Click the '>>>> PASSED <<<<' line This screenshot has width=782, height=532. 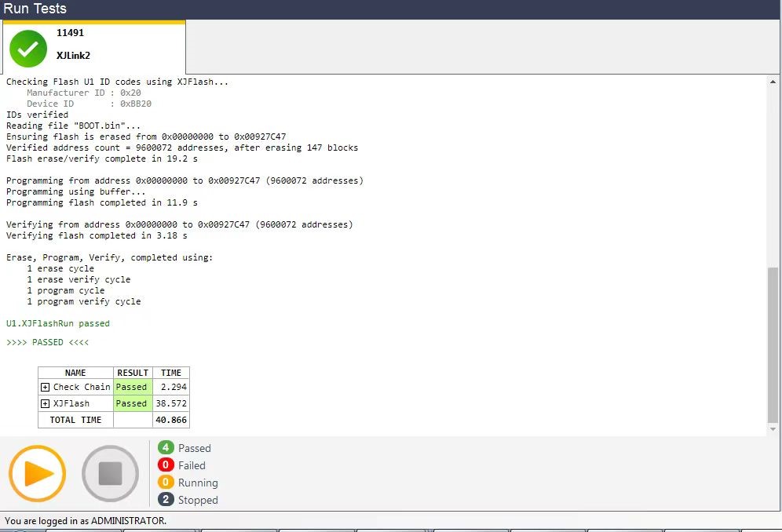(x=47, y=343)
